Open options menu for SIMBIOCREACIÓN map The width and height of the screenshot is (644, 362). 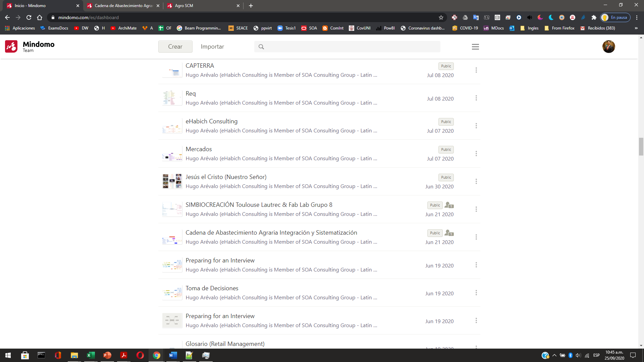(476, 209)
